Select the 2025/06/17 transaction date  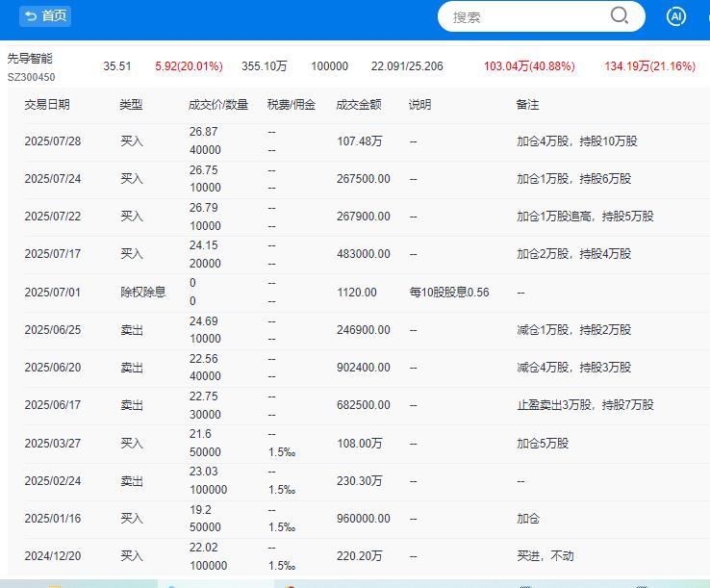coord(53,405)
